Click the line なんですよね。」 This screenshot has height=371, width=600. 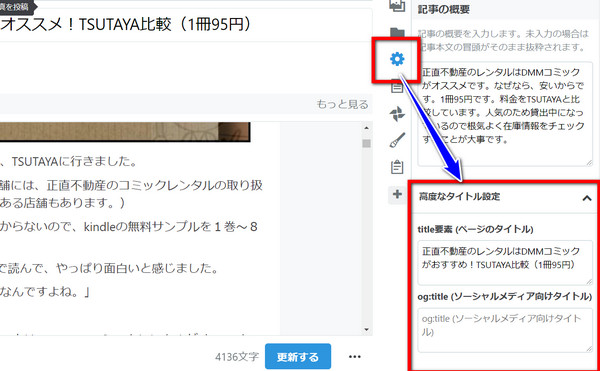click(45, 293)
